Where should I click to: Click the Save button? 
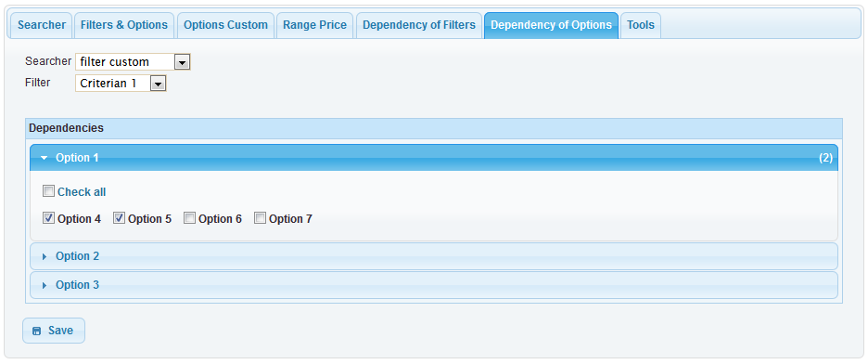54,331
